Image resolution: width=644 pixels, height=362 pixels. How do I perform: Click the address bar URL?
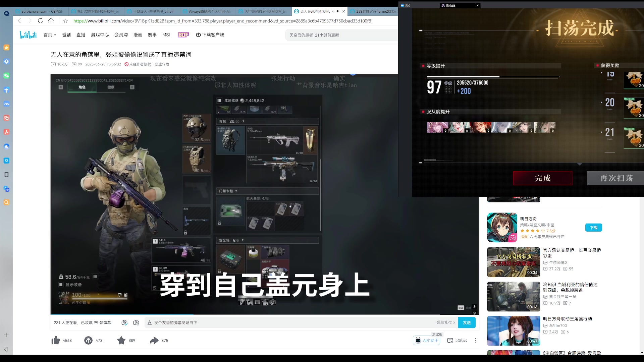click(222, 21)
